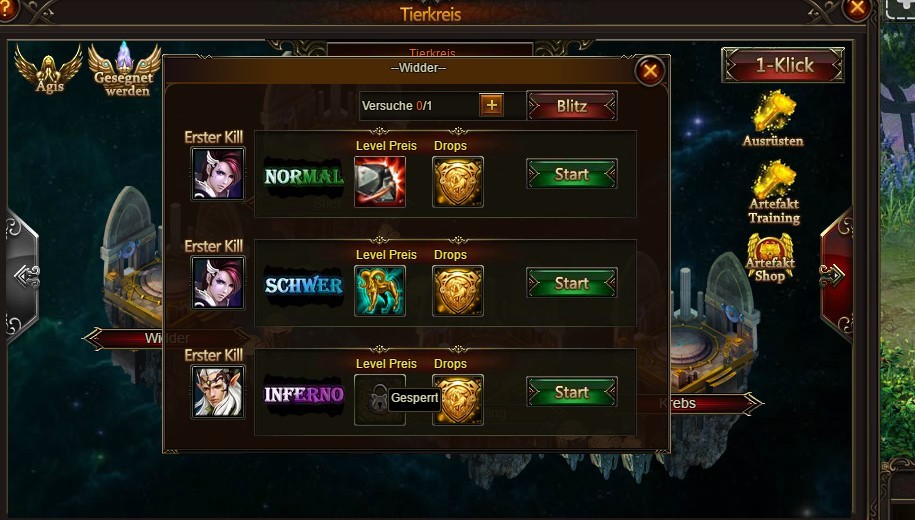Start the Schwer difficulty battle
The image size is (915, 520).
572,283
